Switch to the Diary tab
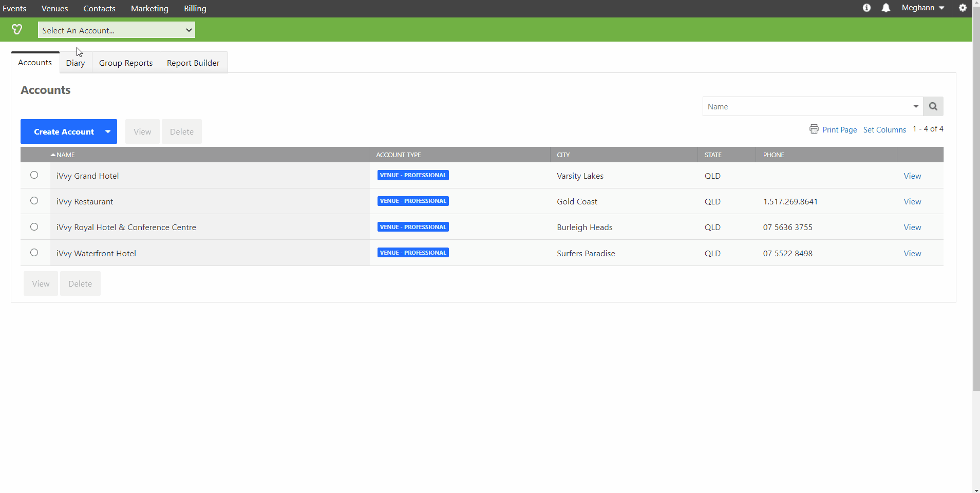This screenshot has height=493, width=980. [x=76, y=63]
